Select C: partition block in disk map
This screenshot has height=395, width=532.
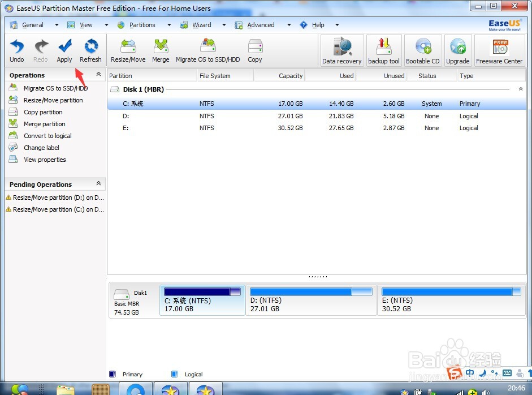pos(202,300)
